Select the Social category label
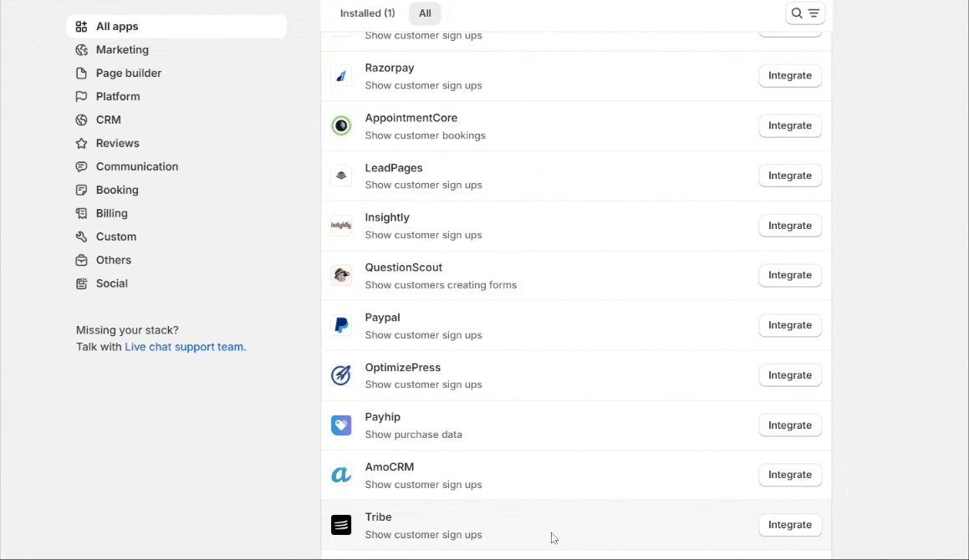 112,283
